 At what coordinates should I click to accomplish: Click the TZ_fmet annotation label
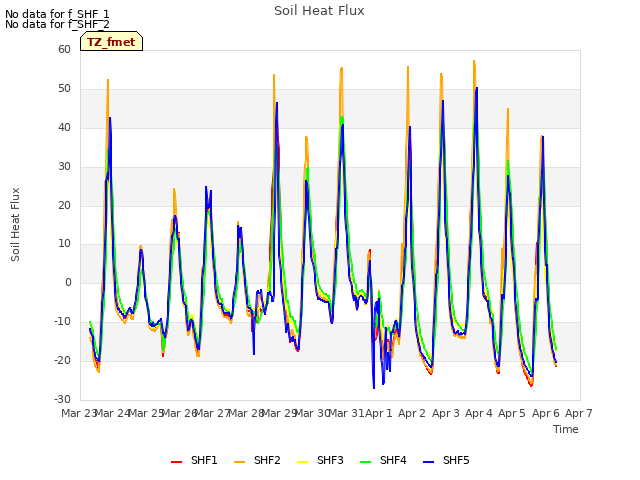[x=111, y=42]
